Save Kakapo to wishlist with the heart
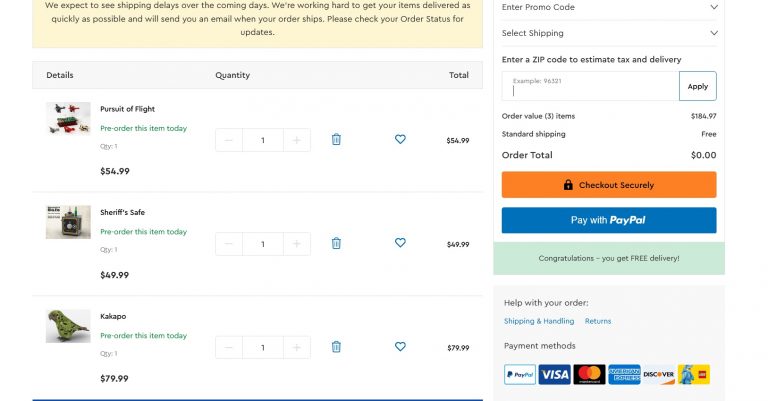This screenshot has height=401, width=768. pos(400,347)
